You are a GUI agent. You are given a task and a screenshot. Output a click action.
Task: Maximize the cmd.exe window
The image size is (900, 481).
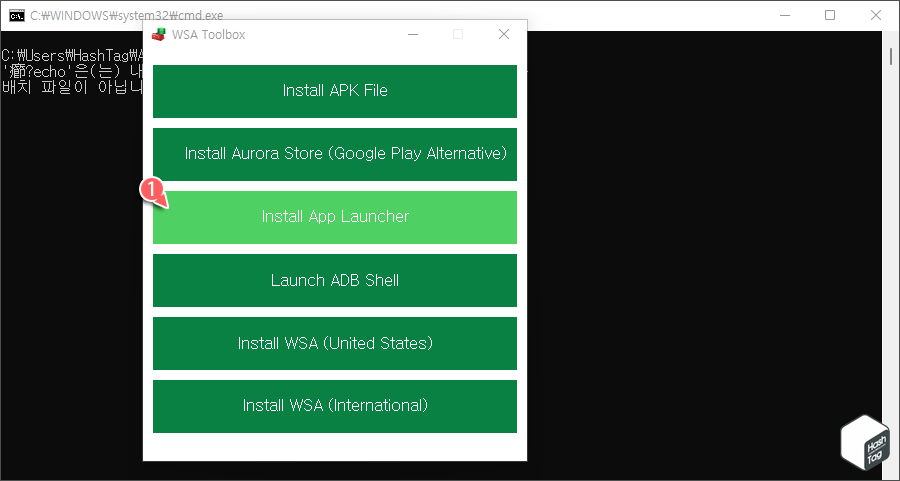click(830, 15)
